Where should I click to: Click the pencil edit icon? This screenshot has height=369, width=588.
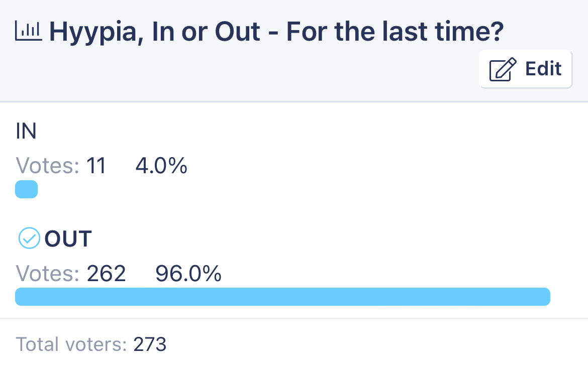pyautogui.click(x=503, y=69)
